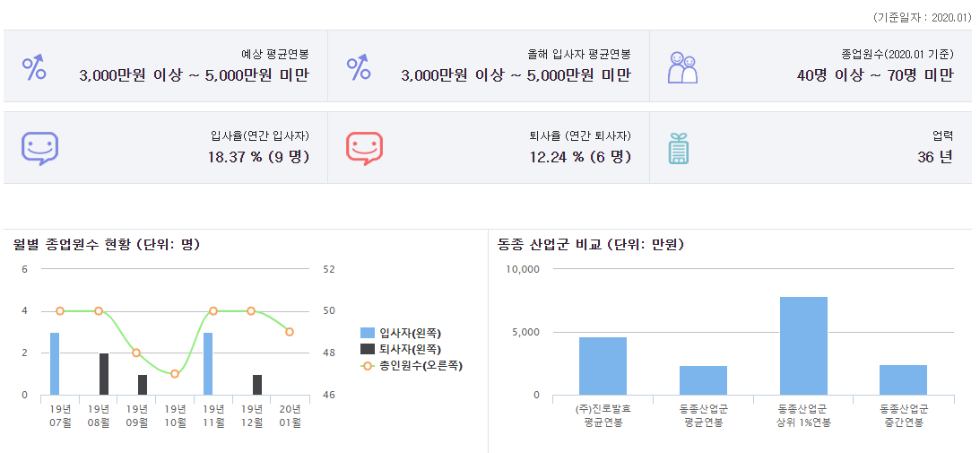
Task: Click the 19년 12월 black 퇴사자 bar
Action: tap(257, 385)
